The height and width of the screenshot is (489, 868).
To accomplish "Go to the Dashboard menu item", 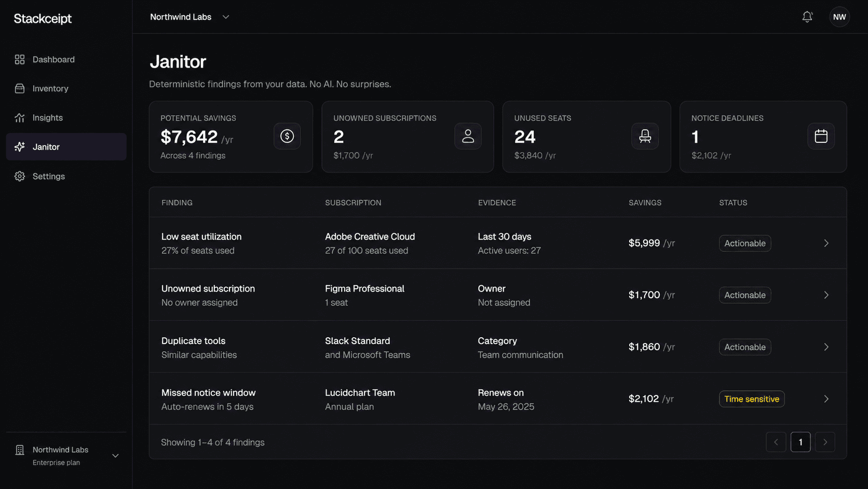I will pyautogui.click(x=66, y=59).
